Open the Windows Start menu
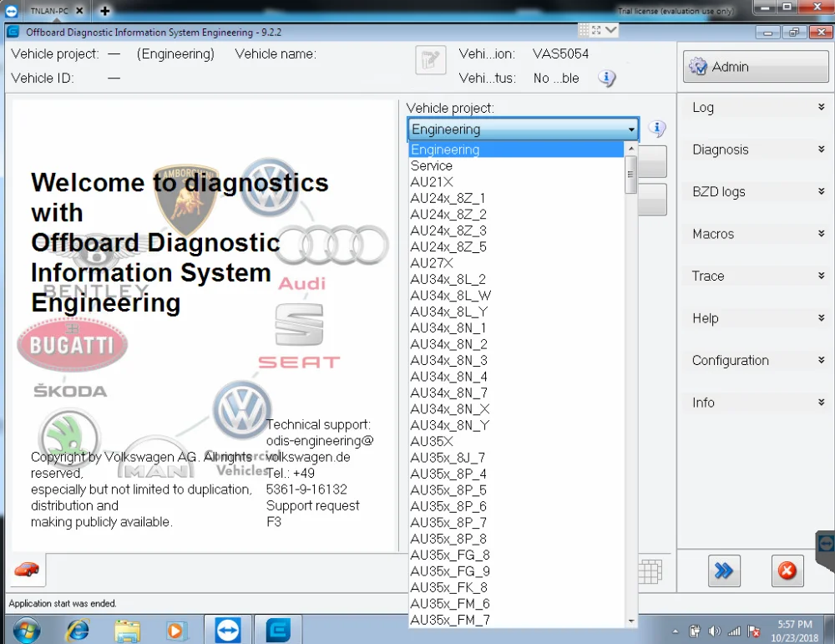835x644 pixels. 27,630
